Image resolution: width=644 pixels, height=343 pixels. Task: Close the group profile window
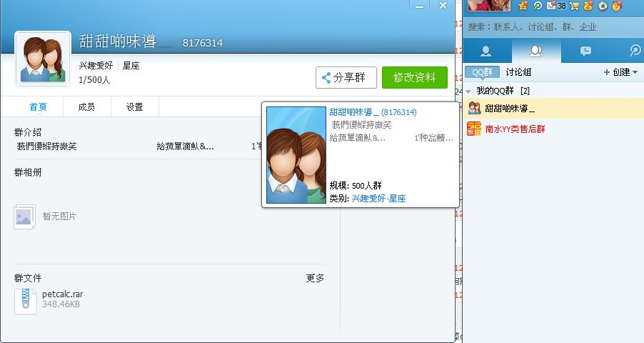(443, 6)
